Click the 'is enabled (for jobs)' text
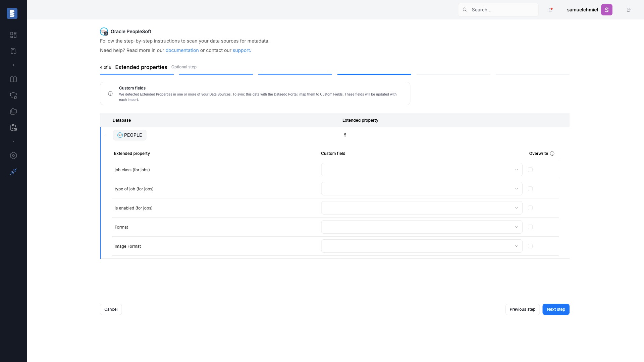The height and width of the screenshot is (362, 644). tap(133, 208)
